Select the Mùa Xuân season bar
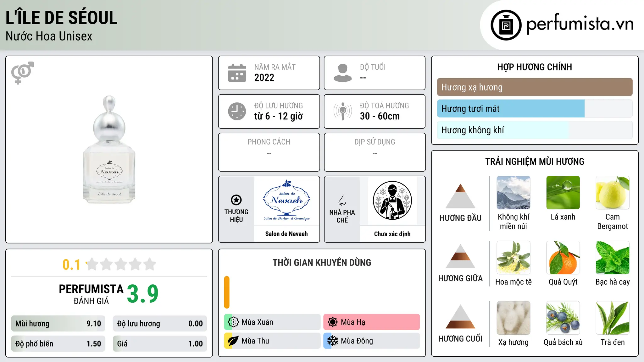Image resolution: width=644 pixels, height=362 pixels. click(272, 322)
